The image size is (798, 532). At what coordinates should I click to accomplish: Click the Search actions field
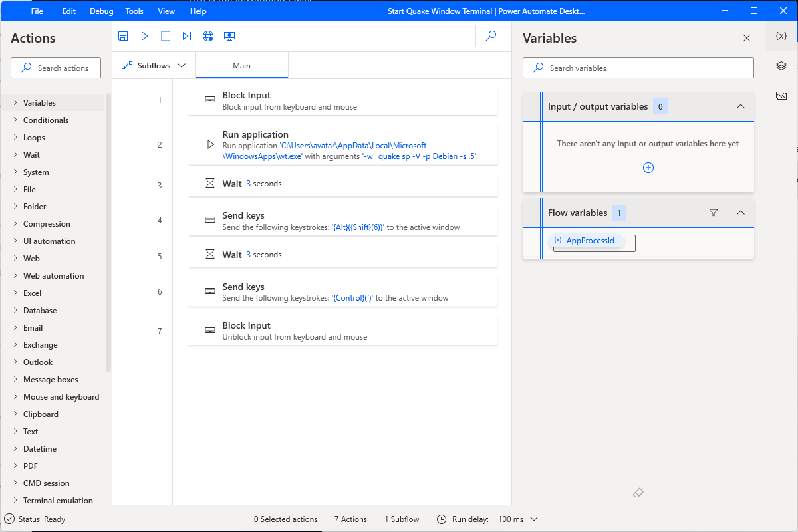pos(55,67)
